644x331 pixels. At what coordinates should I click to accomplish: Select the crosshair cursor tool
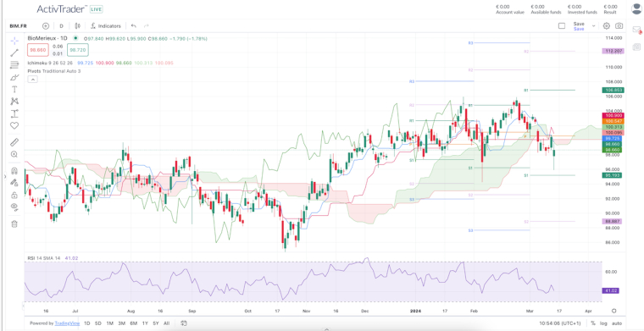click(14, 41)
